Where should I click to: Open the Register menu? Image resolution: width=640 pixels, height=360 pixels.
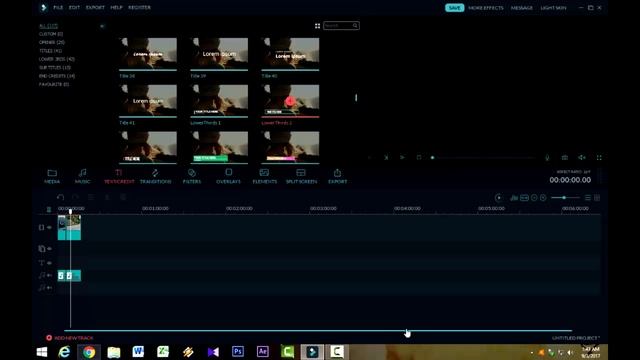139,7
